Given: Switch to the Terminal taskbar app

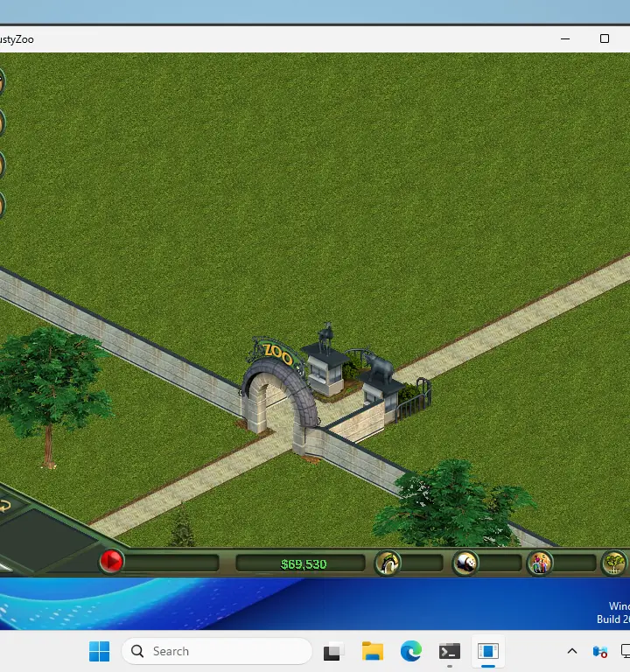Looking at the screenshot, I should tap(449, 651).
